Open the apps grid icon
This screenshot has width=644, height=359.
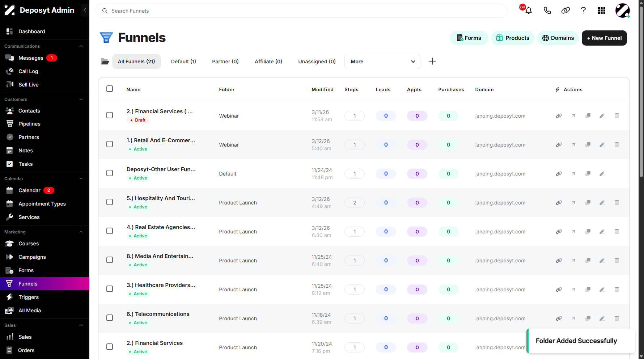tap(602, 10)
